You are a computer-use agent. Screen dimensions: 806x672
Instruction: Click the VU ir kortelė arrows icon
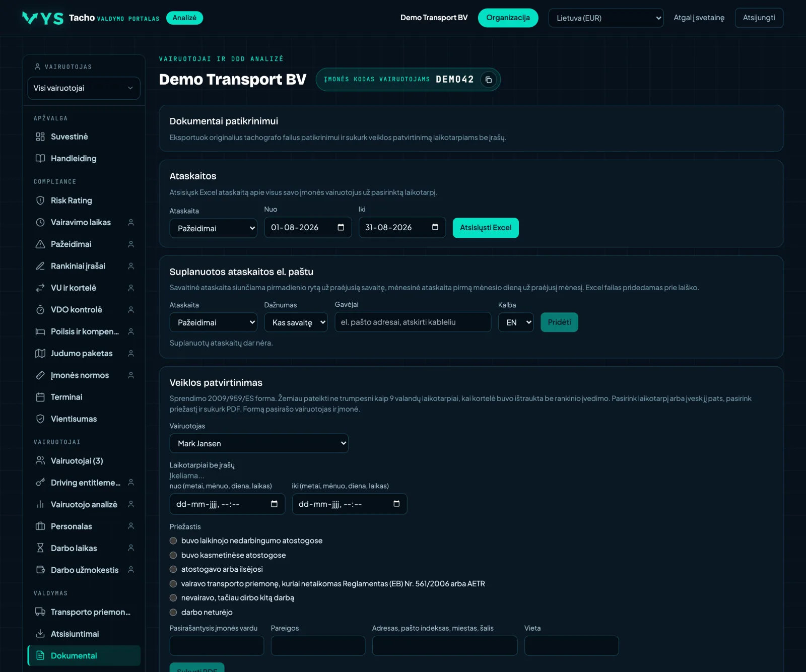pos(40,288)
